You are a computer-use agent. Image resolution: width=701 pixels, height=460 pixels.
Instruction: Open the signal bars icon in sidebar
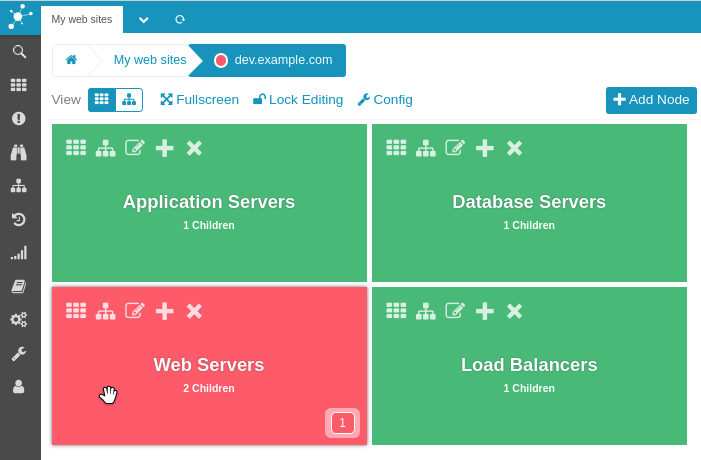click(x=18, y=253)
